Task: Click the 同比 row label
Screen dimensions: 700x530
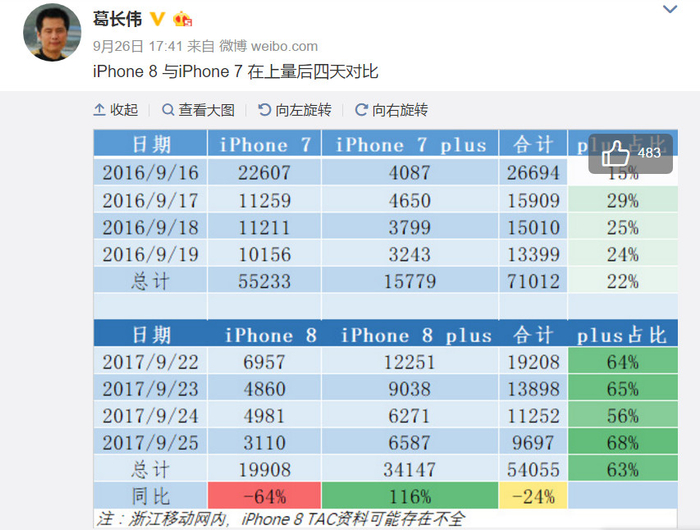Action: point(150,496)
